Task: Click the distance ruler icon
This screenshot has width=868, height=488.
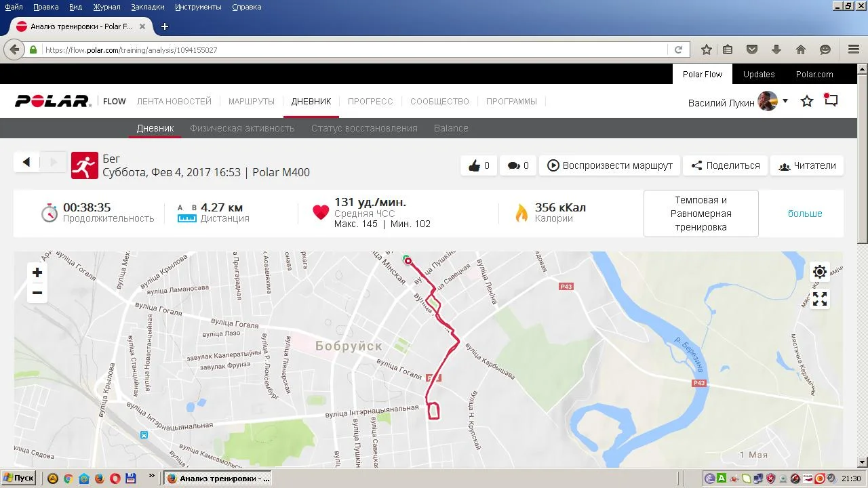Action: (x=186, y=218)
